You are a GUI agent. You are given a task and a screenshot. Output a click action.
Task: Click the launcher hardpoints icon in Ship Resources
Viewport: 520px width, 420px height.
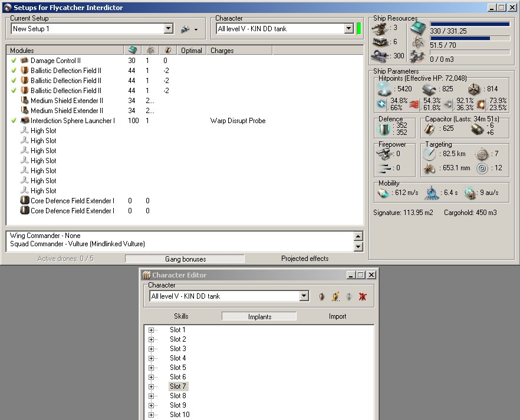click(380, 42)
